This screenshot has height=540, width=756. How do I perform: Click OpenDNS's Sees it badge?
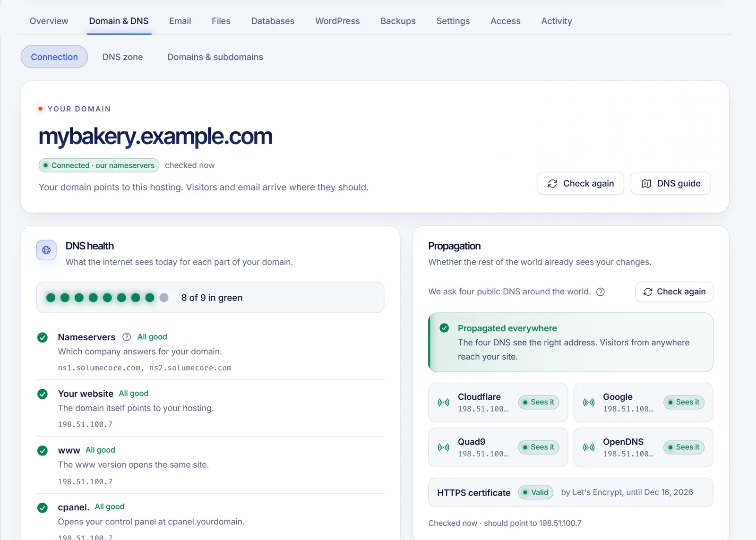point(684,447)
